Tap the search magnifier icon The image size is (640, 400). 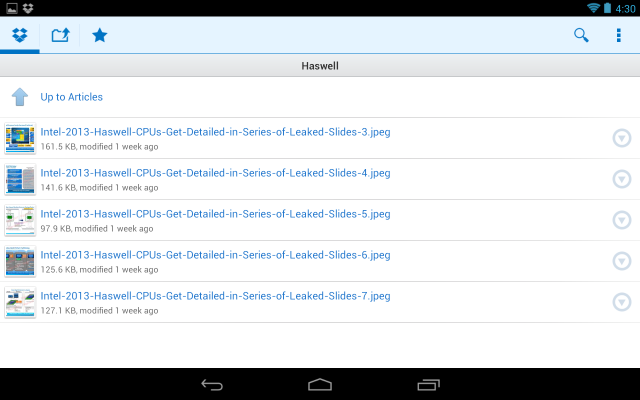click(x=581, y=35)
